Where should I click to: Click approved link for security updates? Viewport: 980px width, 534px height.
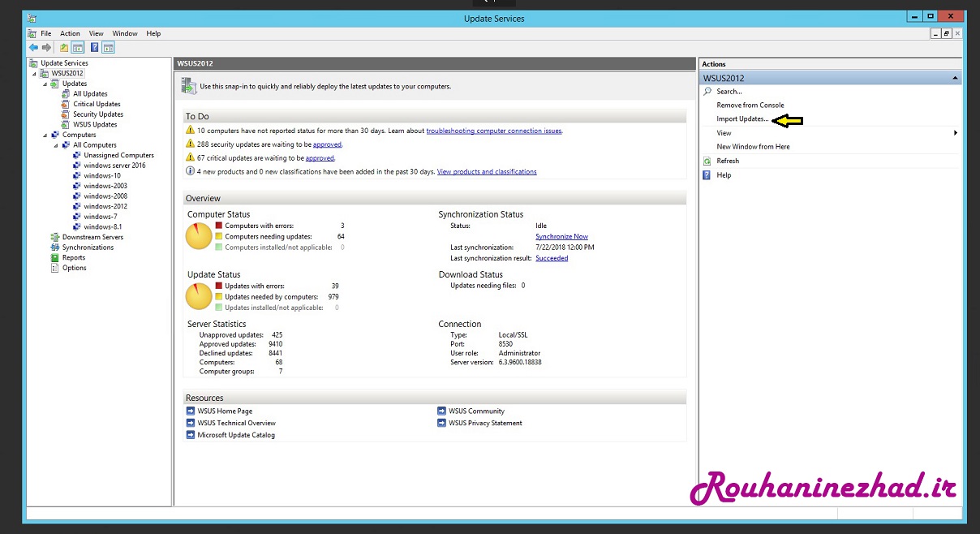point(327,144)
